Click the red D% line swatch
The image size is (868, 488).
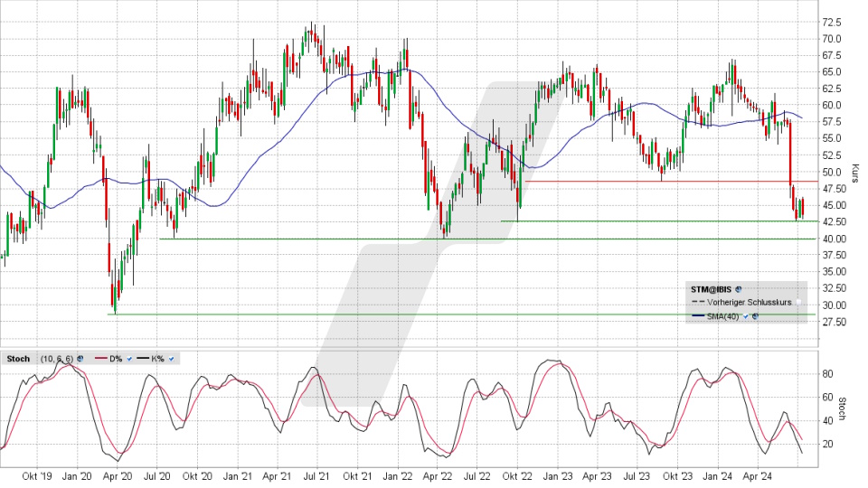tap(100, 359)
